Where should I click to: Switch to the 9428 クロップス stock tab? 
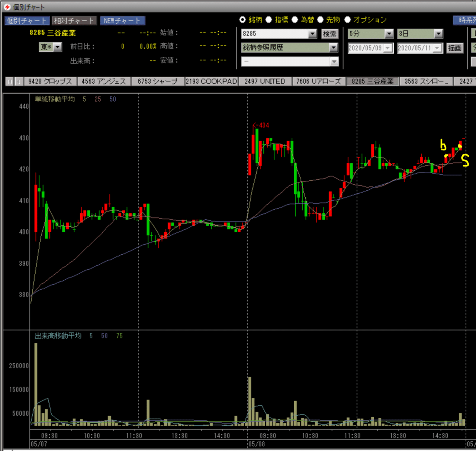(50, 81)
